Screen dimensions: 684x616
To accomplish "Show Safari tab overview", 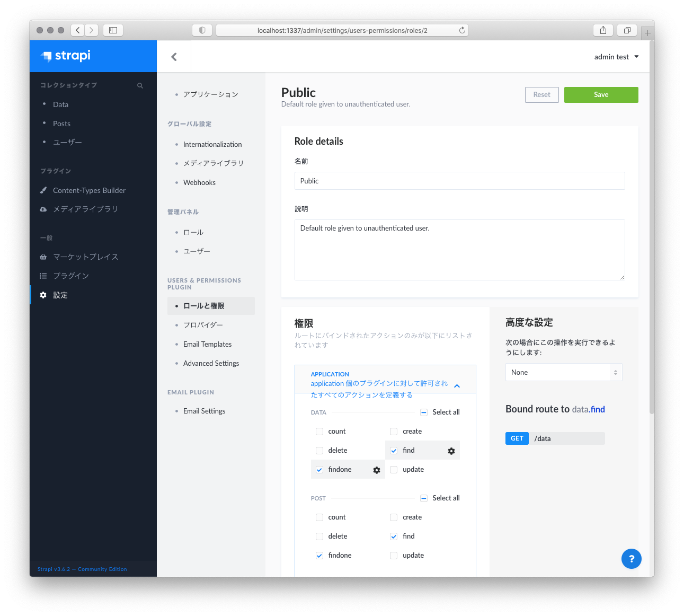I will [x=627, y=30].
